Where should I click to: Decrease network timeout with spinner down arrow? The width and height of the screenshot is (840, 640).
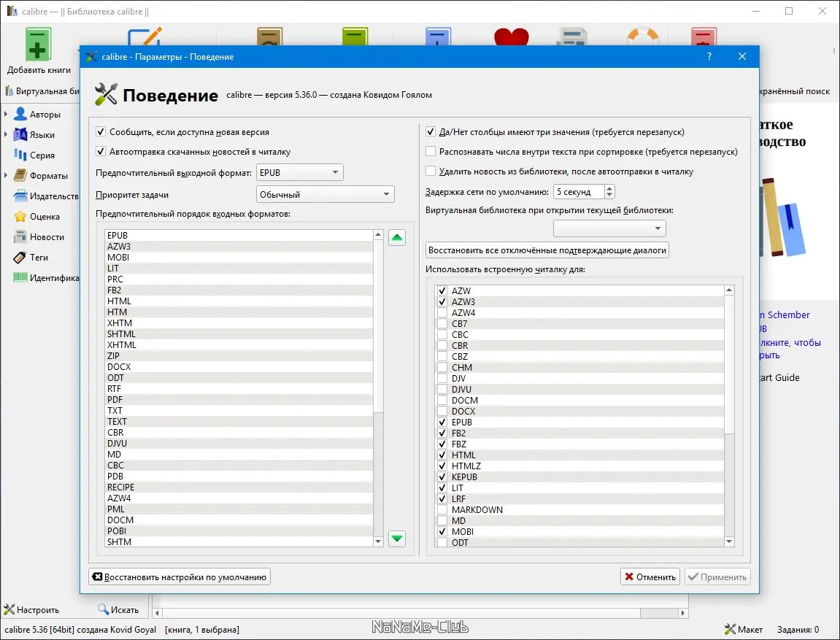pyautogui.click(x=609, y=195)
